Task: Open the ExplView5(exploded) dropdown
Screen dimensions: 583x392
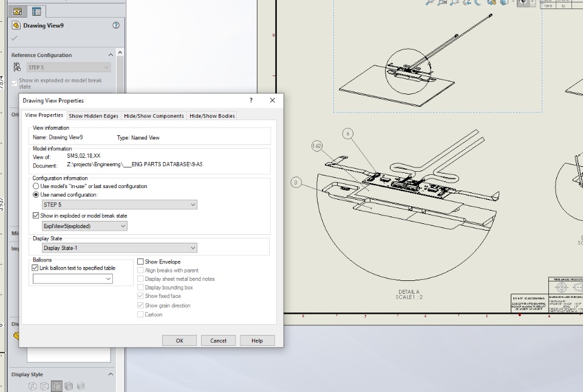Action: [x=85, y=226]
